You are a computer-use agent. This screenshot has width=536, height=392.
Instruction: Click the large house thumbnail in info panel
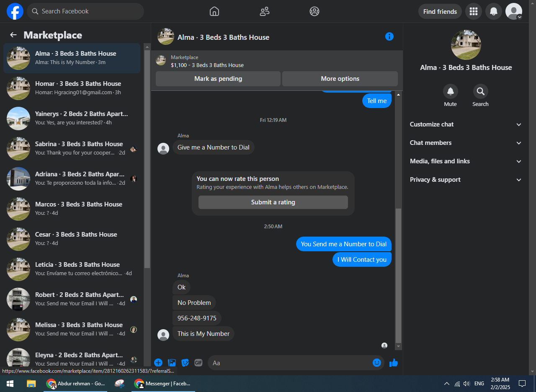[x=466, y=45]
